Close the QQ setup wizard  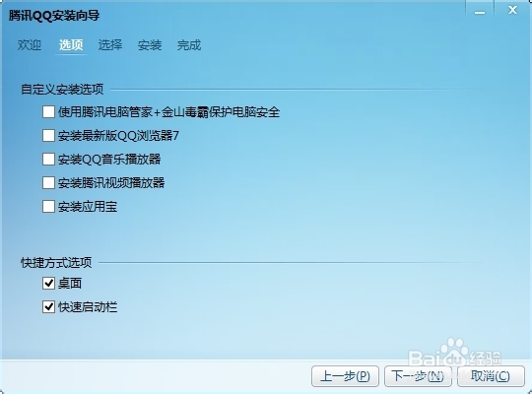tap(512, 11)
